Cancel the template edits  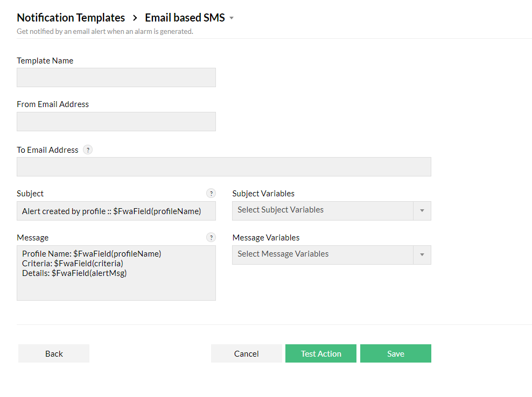click(x=246, y=353)
